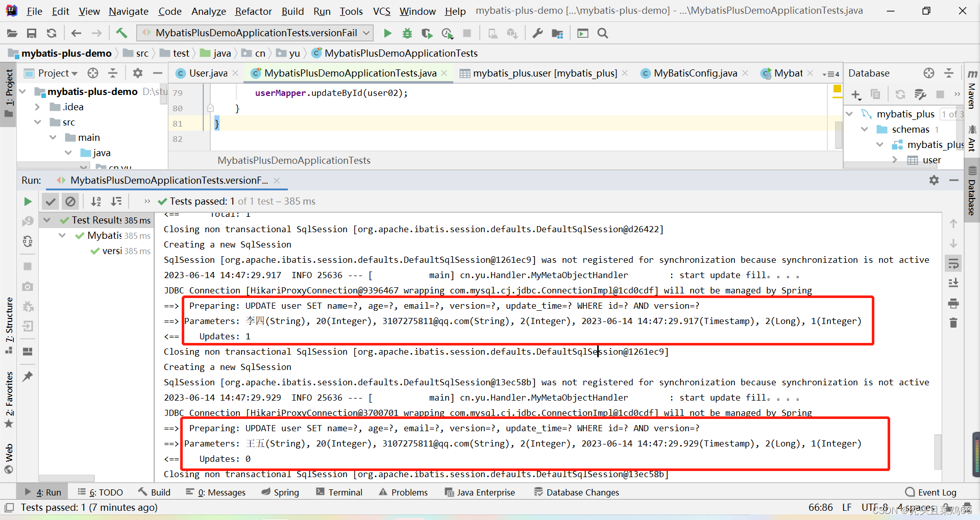
Task: Refresh the Database panel
Action: coord(900,94)
